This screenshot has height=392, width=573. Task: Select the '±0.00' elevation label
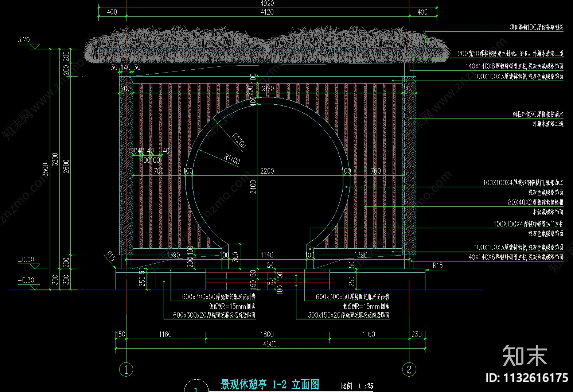(26, 260)
